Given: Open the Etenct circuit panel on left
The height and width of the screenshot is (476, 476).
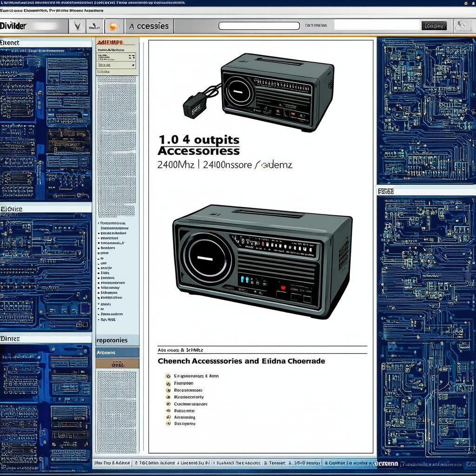Looking at the screenshot, I should click(46, 123).
